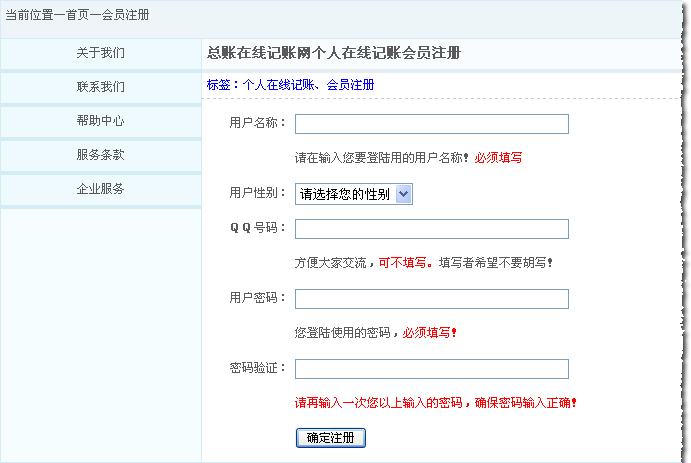The width and height of the screenshot is (691, 463).
Task: Click the red password re-entry hint text
Action: (435, 403)
